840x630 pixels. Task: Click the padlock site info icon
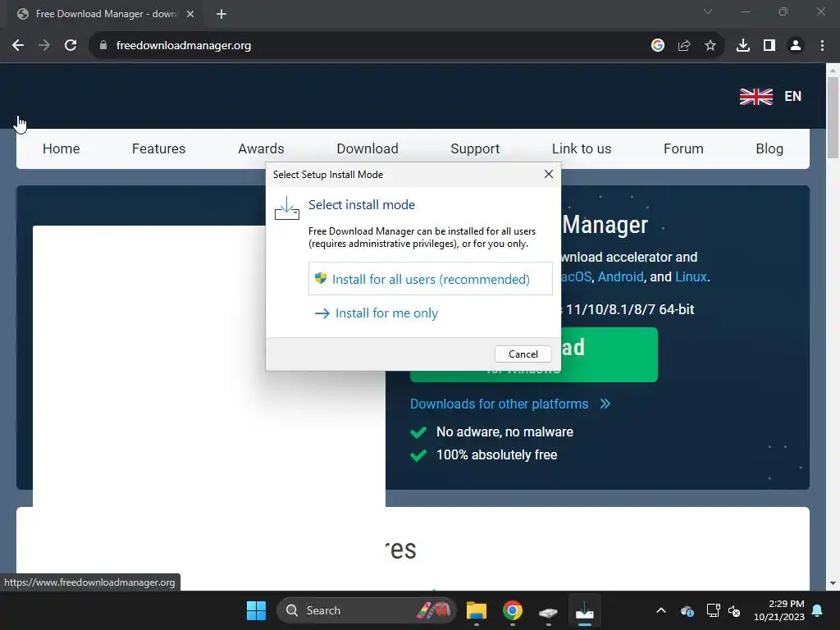(103, 46)
